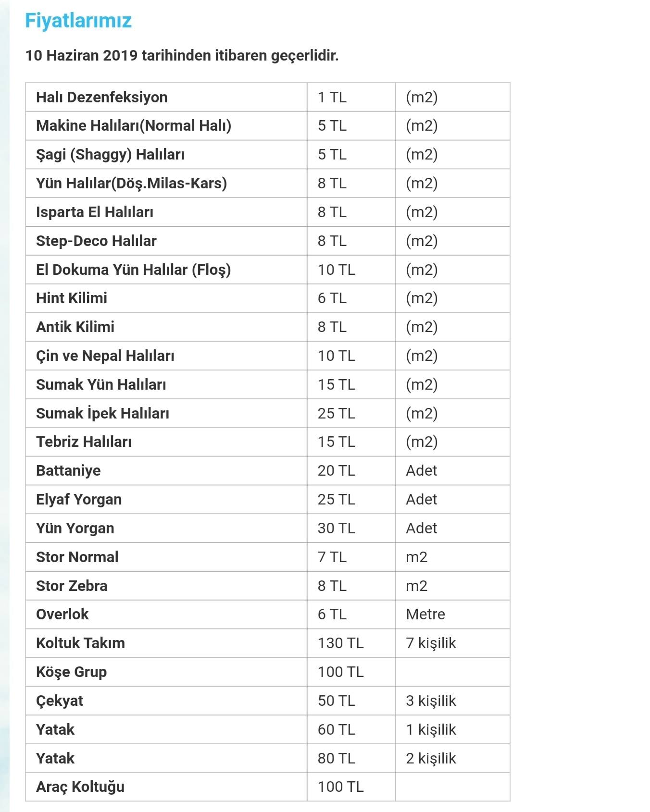The height and width of the screenshot is (812, 650).
Task: Click the 25 TL Sumak İpek price
Action: point(336,413)
